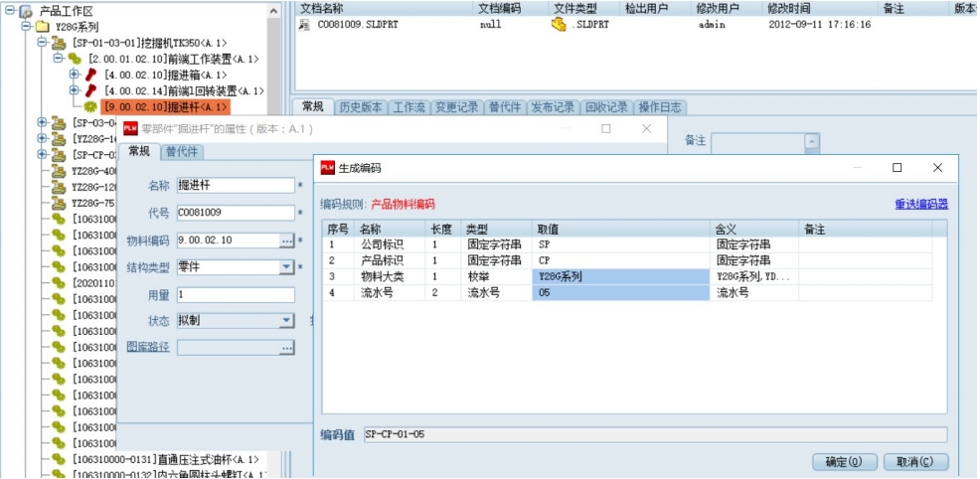Click the Y28G系列 folder icon

pyautogui.click(x=43, y=26)
